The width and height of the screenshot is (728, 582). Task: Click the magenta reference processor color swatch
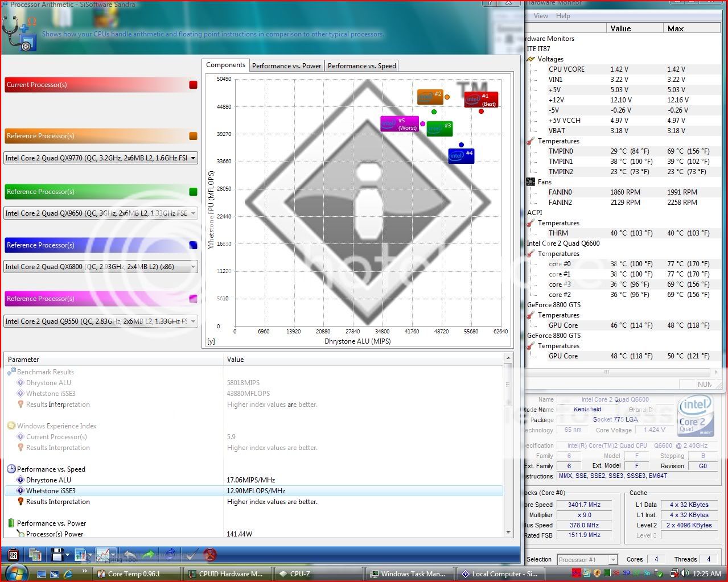pyautogui.click(x=193, y=299)
